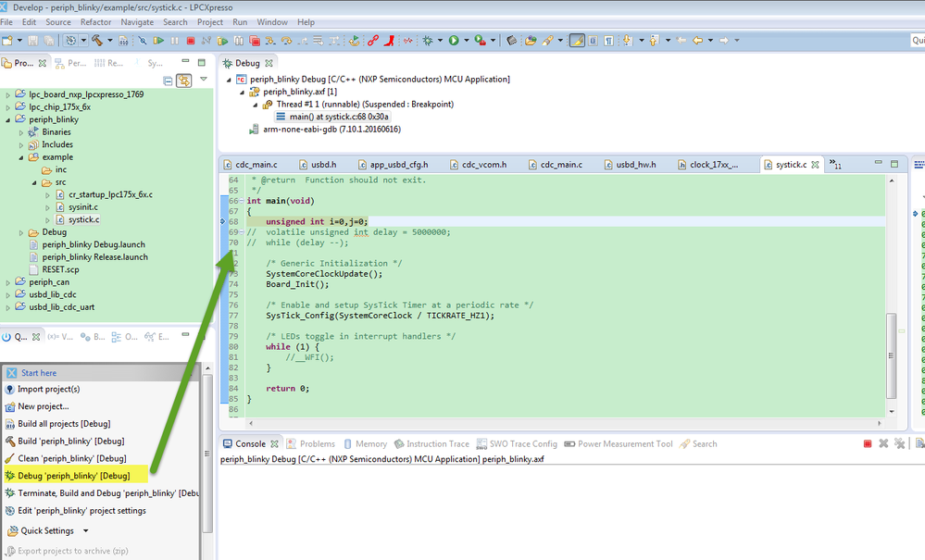The image size is (925, 560).
Task: Open Project Explorer view menu triangle
Action: pyautogui.click(x=204, y=79)
